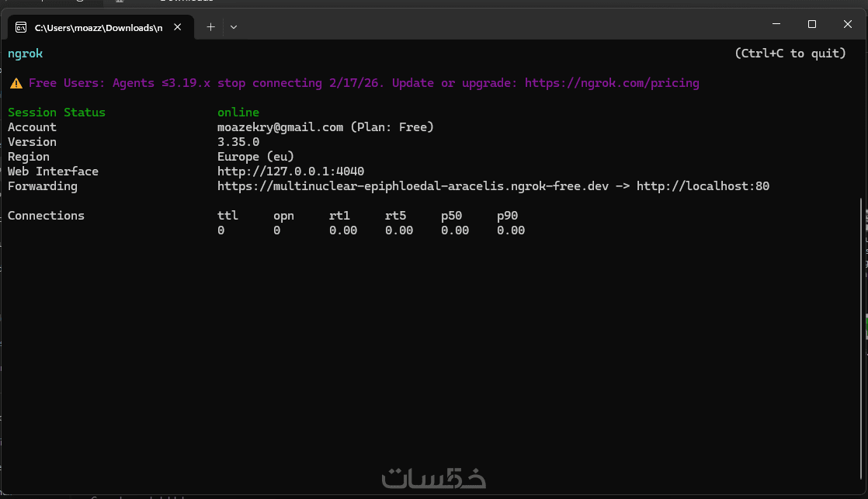Click the Connections label
The width and height of the screenshot is (868, 499).
(46, 216)
